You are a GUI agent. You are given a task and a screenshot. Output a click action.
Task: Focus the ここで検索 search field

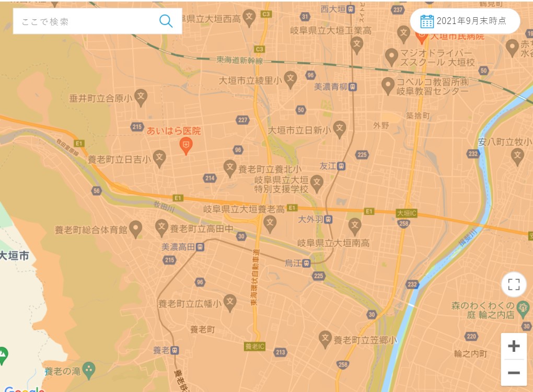97,21
